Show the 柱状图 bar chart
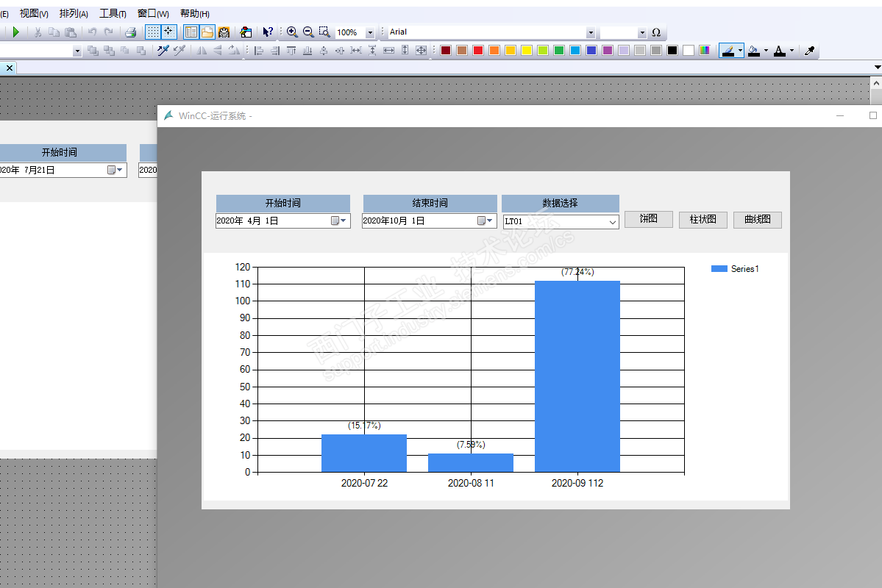The width and height of the screenshot is (882, 588). pyautogui.click(x=703, y=219)
